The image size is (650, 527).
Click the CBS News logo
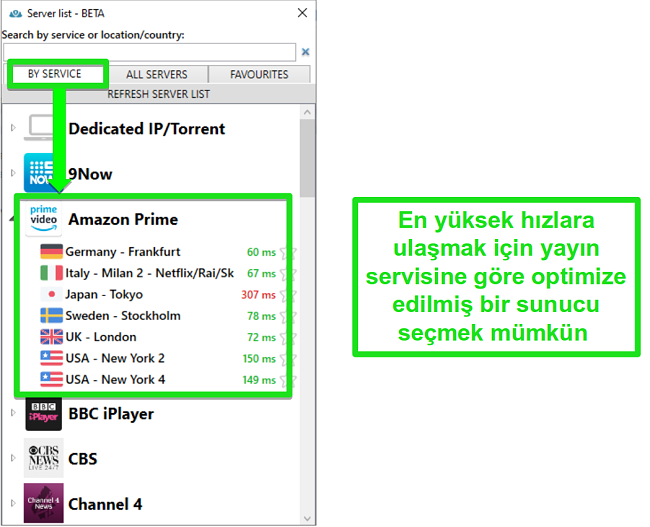(x=44, y=458)
